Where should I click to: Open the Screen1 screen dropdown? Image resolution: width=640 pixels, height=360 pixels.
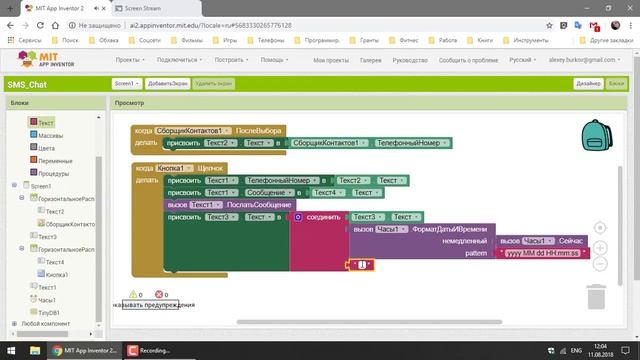point(127,84)
